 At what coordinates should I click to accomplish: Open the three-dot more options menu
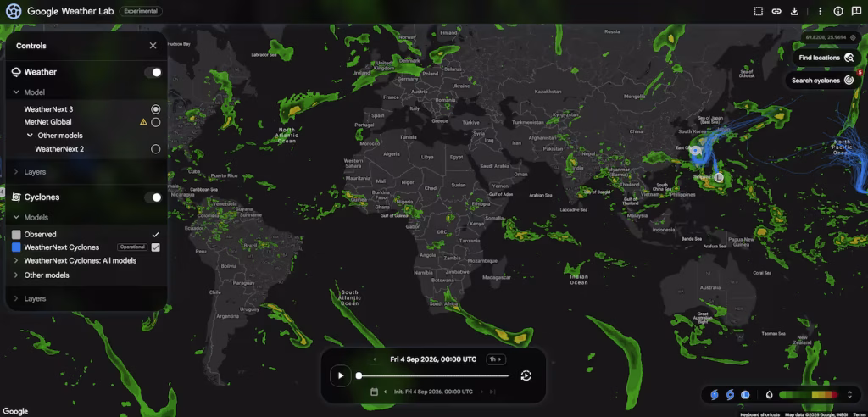tap(820, 11)
